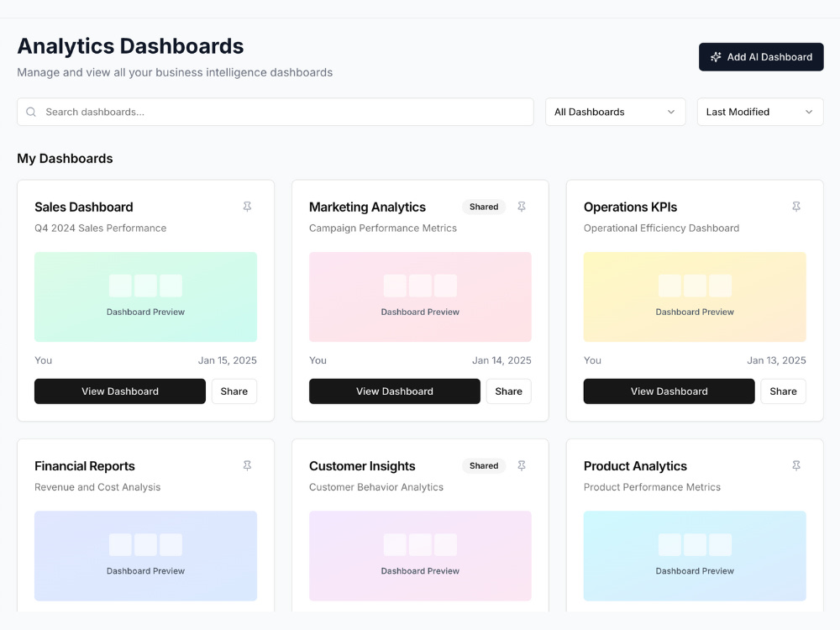This screenshot has width=840, height=630.
Task: View the Operations KPIs dashboard
Action: 669,391
